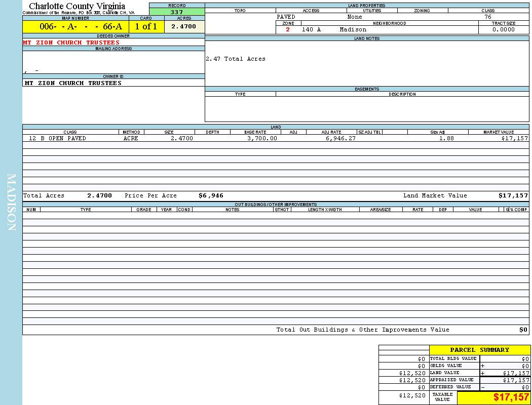The width and height of the screenshot is (532, 405).
Task: Select the "12 B OPEN PAVED" land class row
Action: [57, 138]
